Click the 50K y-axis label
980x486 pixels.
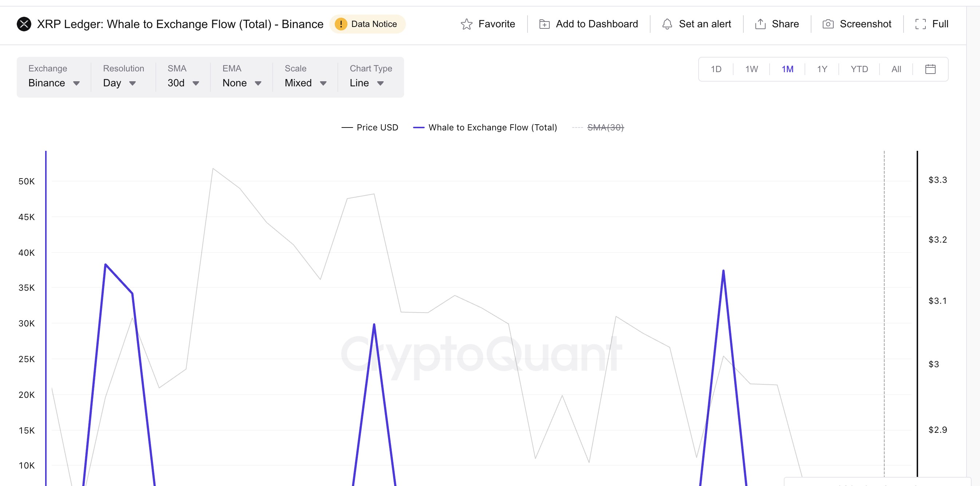[x=27, y=181]
